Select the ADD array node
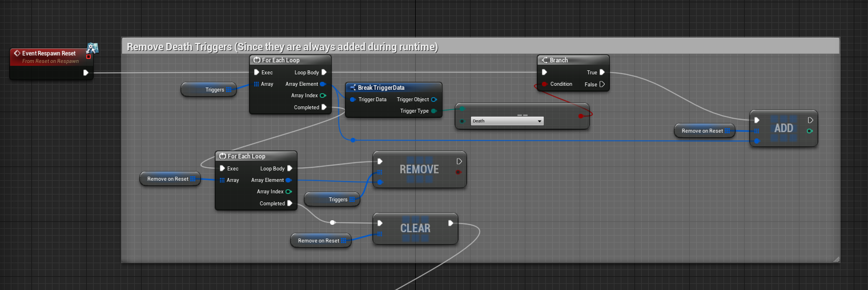The width and height of the screenshot is (868, 290). (783, 128)
